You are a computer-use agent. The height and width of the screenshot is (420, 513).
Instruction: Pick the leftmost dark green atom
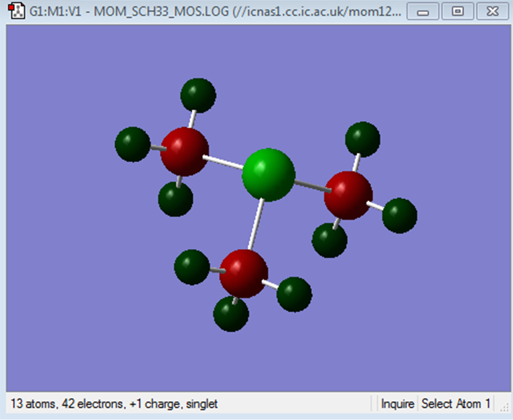[133, 145]
